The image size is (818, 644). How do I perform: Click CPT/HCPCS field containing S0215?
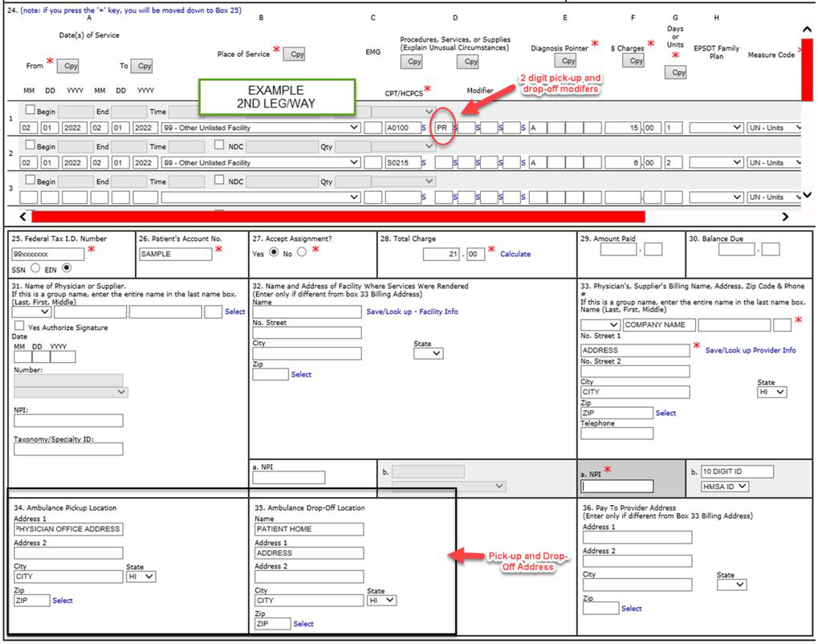403,162
